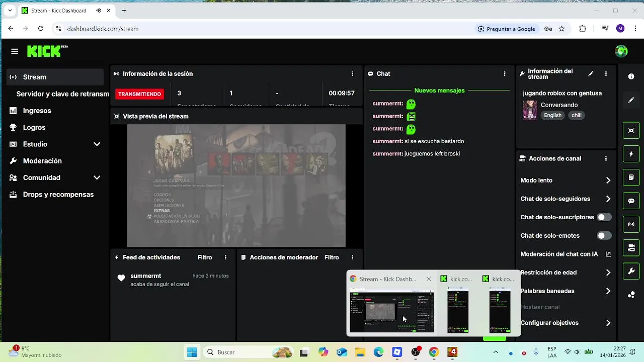
Task: Bookmark this page with the star icon
Action: [x=561, y=29]
